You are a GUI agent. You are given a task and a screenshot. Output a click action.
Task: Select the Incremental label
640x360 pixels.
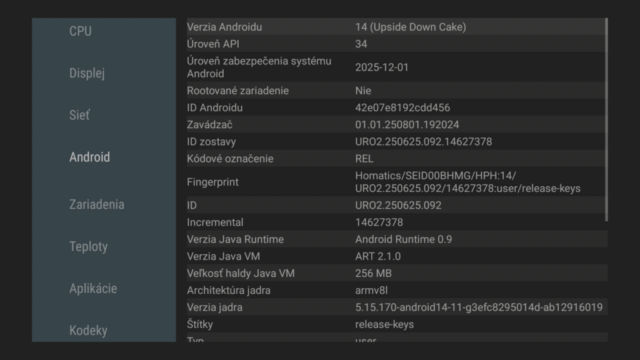215,222
